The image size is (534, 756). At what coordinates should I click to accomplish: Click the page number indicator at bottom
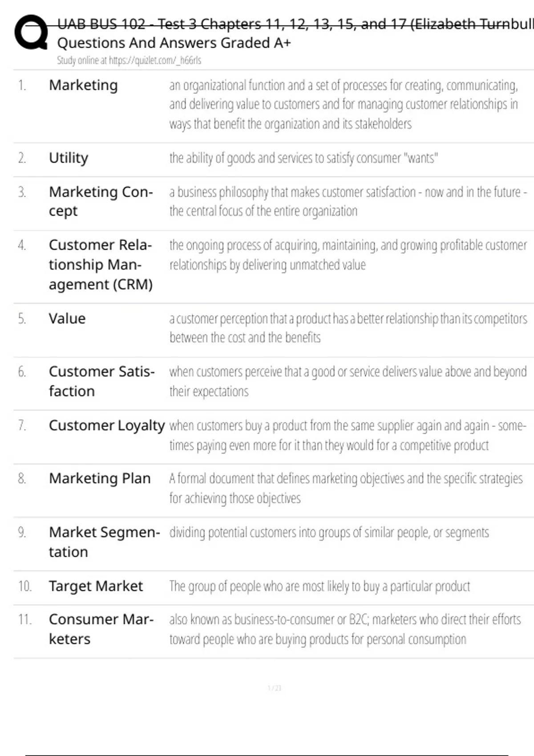(x=274, y=688)
